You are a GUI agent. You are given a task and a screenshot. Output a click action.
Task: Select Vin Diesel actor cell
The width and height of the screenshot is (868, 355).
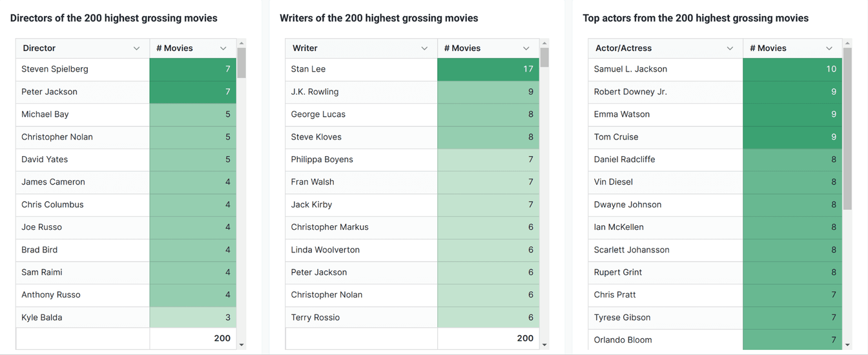666,182
